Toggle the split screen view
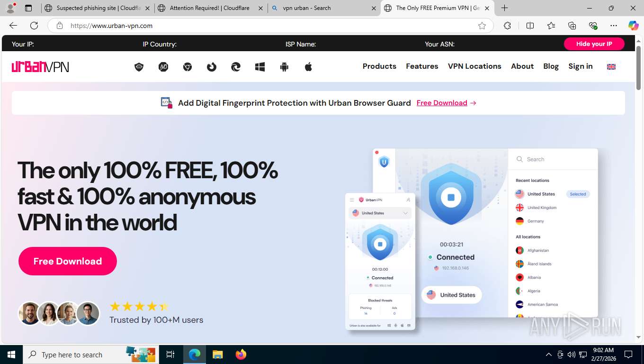 530,26
